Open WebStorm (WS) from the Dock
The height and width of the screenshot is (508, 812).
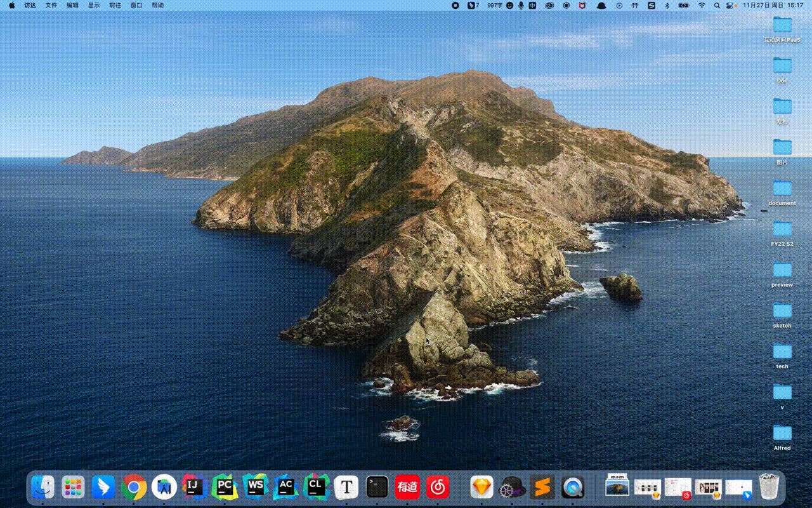255,487
